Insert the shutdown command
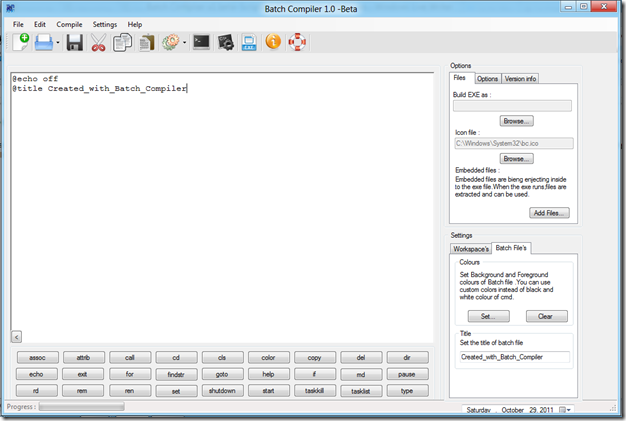This screenshot has width=626, height=421. pyautogui.click(x=222, y=390)
